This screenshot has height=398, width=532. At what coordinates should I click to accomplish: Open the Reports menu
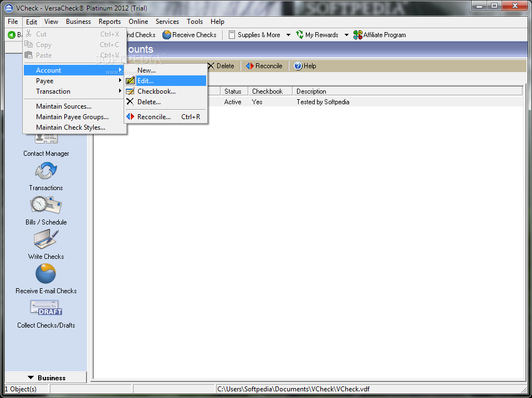[x=110, y=22]
